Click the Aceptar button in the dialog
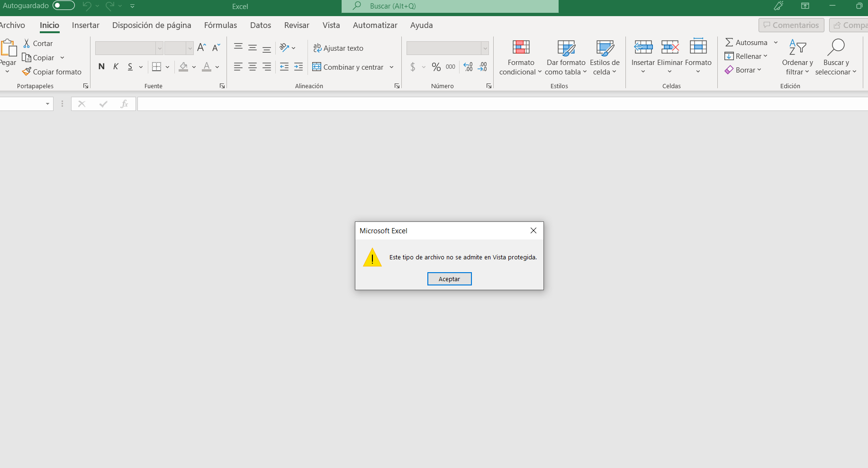This screenshot has height=468, width=868. tap(449, 279)
